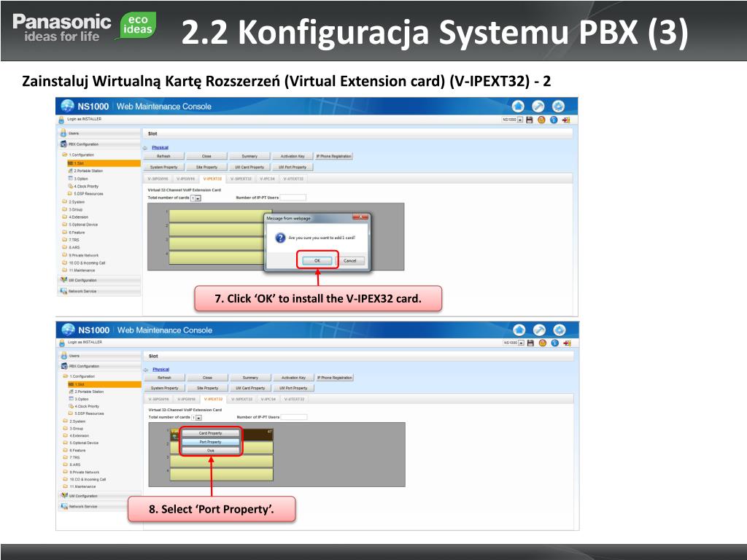
Task: Open Network Service in the console with the dialog
Action: click(x=99, y=291)
